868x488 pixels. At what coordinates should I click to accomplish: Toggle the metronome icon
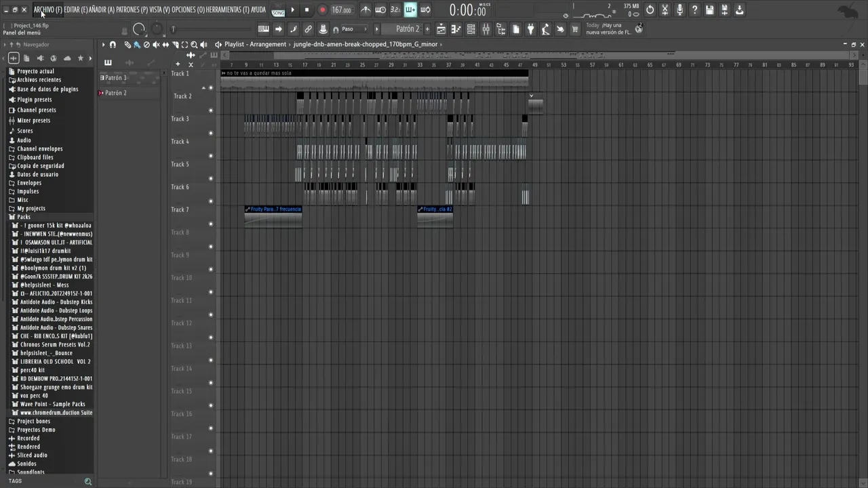click(x=366, y=9)
